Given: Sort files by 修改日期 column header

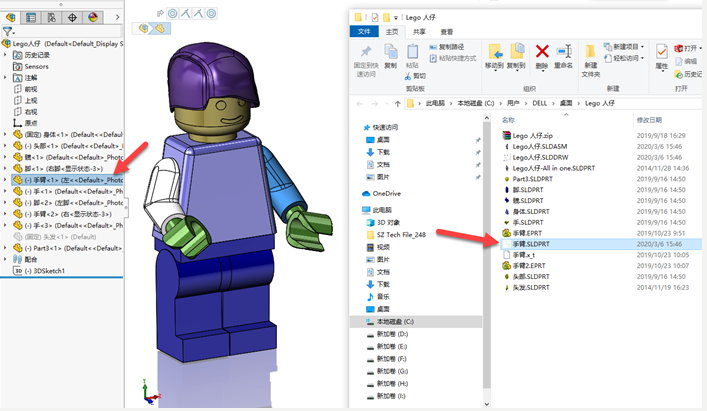Looking at the screenshot, I should (649, 120).
